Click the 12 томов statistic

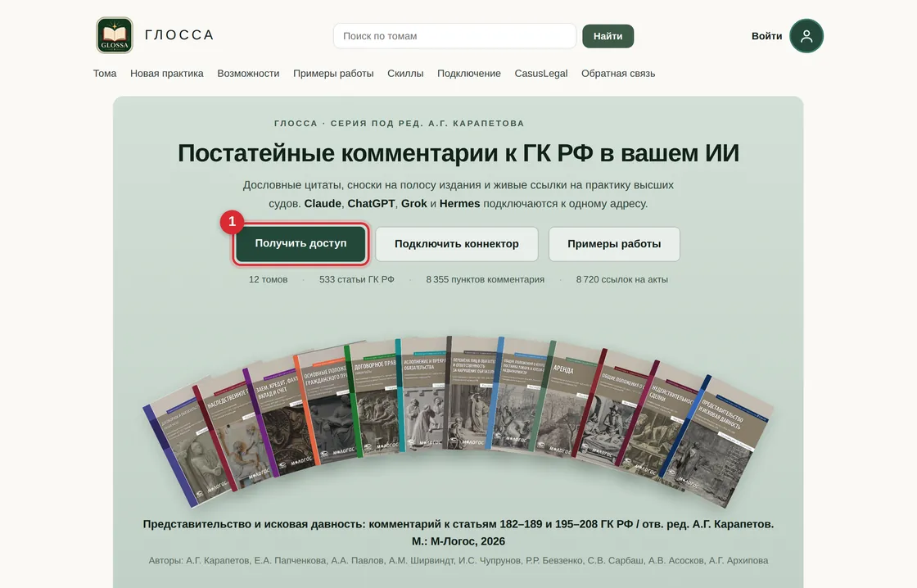tap(269, 279)
